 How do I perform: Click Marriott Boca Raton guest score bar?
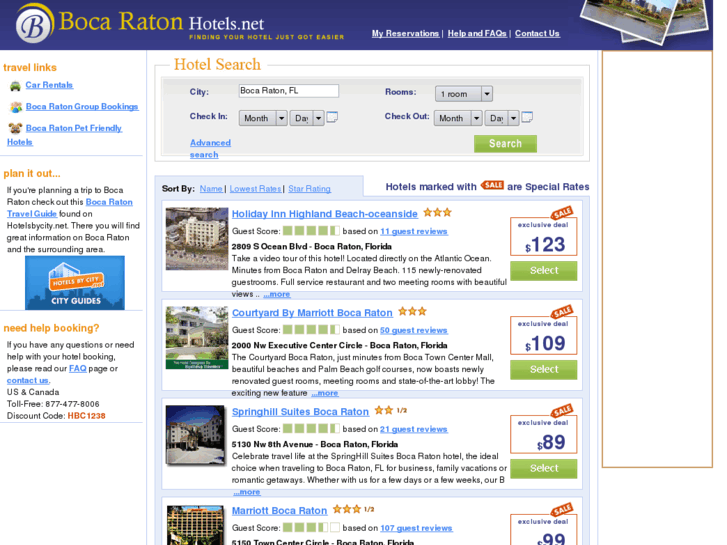click(311, 527)
